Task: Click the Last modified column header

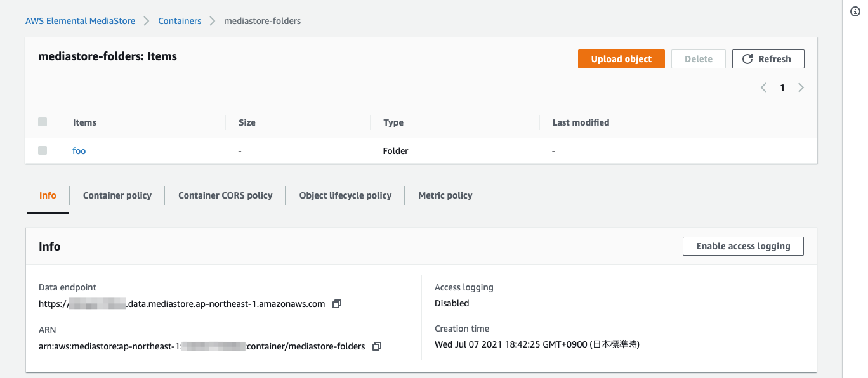Action: [581, 122]
